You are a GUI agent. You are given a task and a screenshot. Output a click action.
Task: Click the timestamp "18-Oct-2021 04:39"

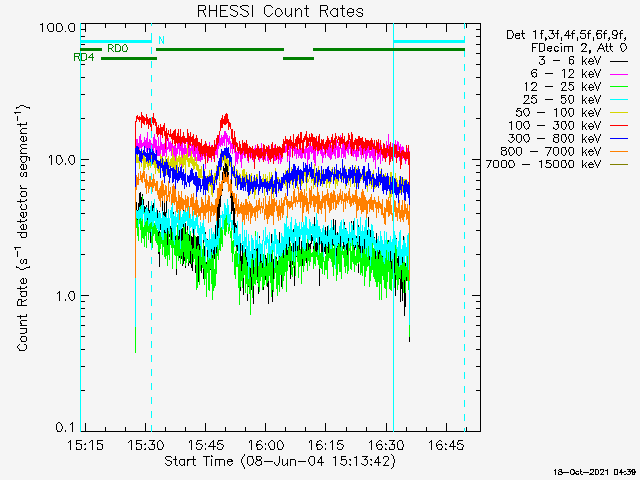595,472
